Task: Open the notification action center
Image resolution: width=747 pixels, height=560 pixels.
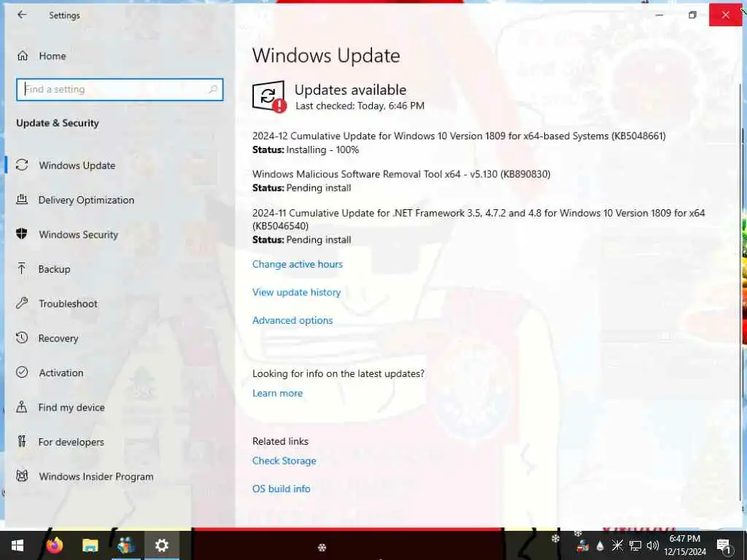Action: 724,545
